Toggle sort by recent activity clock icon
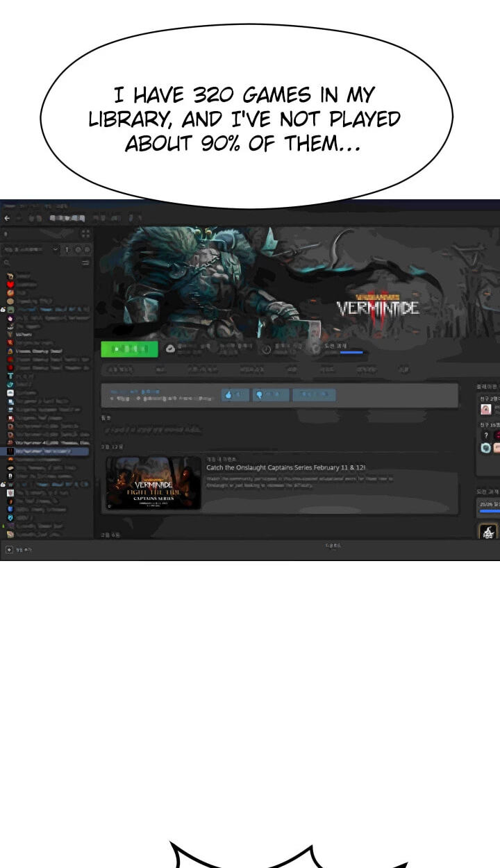Image resolution: width=500 pixels, height=868 pixels. point(78,249)
